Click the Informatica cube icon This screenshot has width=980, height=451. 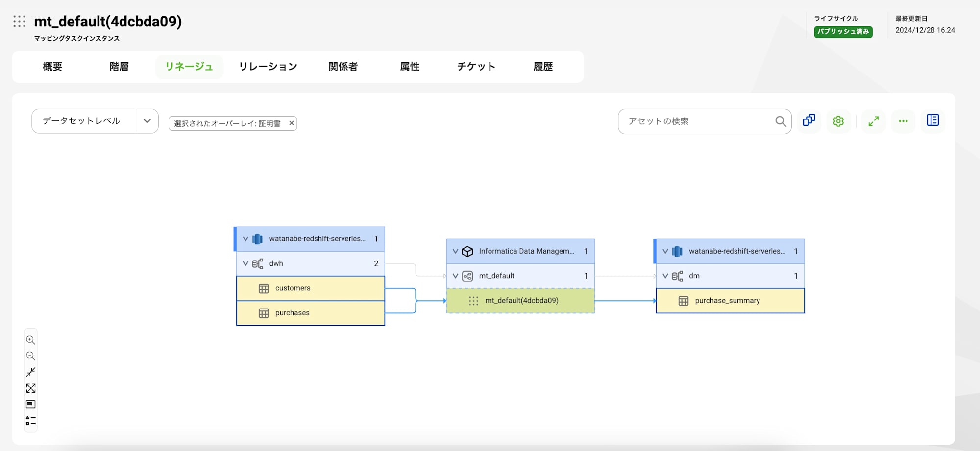[467, 251]
